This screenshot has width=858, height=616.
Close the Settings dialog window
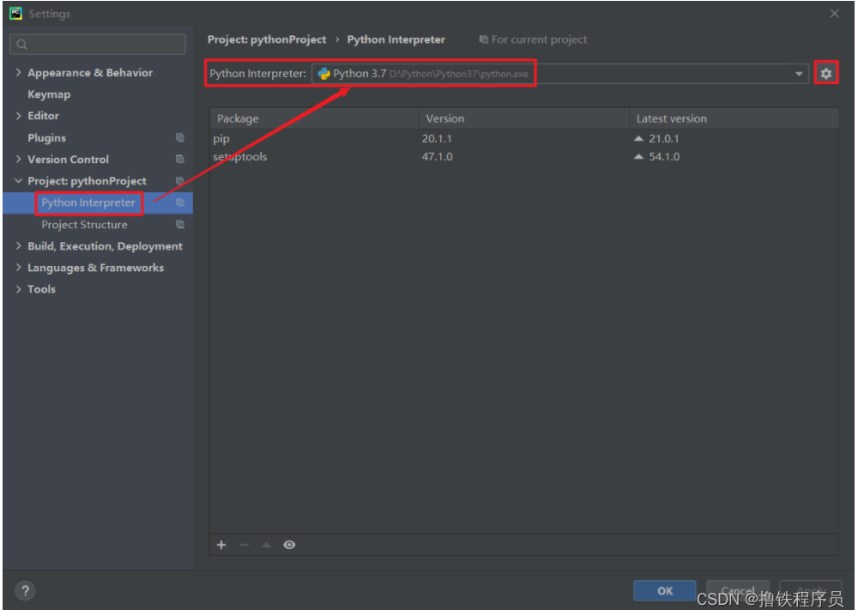835,13
